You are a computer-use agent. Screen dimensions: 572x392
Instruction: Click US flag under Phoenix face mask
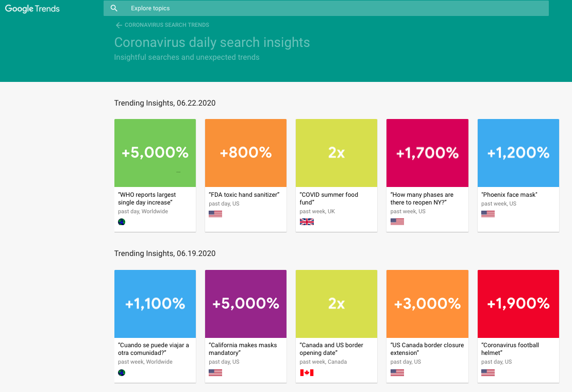pos(487,214)
